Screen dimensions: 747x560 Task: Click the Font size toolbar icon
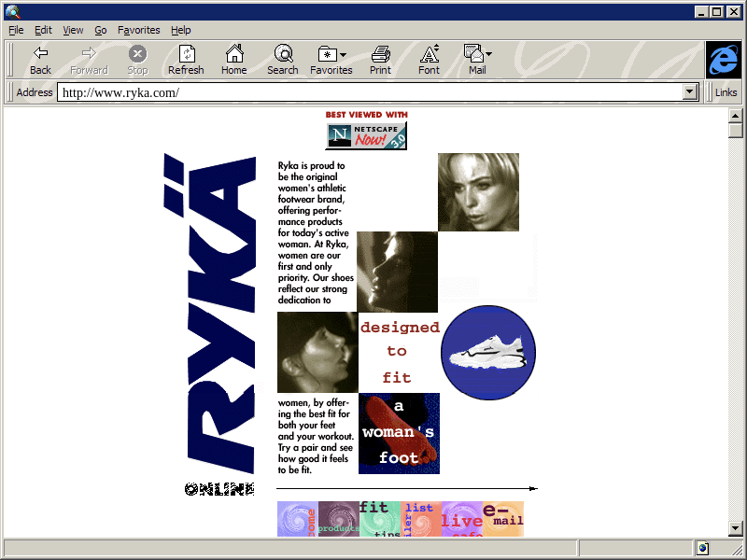click(429, 60)
